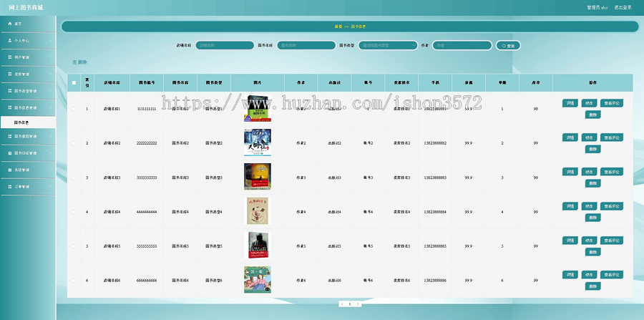Click the 出版社6 cell
The height and width of the screenshot is (320, 644).
point(334,280)
